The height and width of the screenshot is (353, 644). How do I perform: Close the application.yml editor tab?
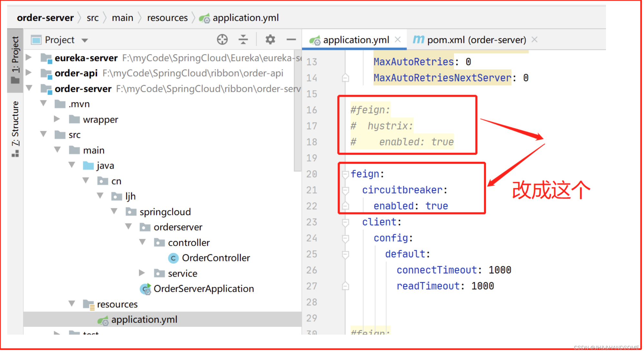tap(398, 40)
